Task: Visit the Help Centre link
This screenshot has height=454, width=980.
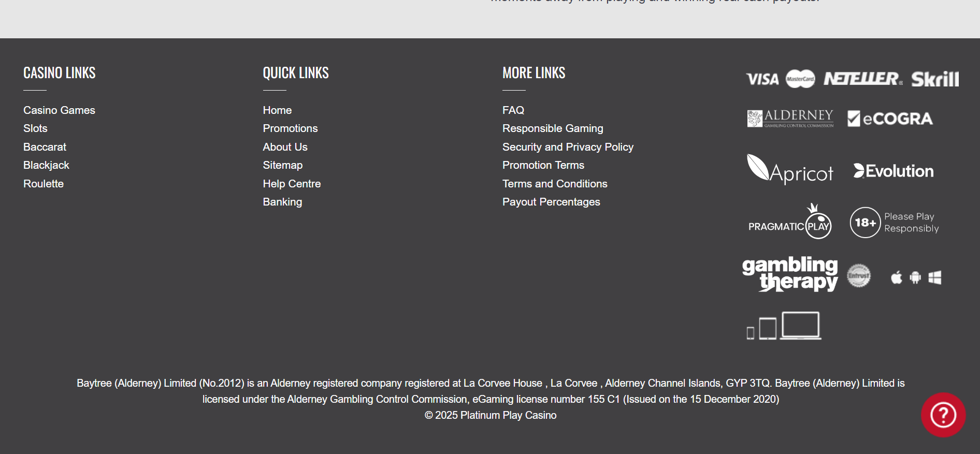Action: (x=292, y=184)
